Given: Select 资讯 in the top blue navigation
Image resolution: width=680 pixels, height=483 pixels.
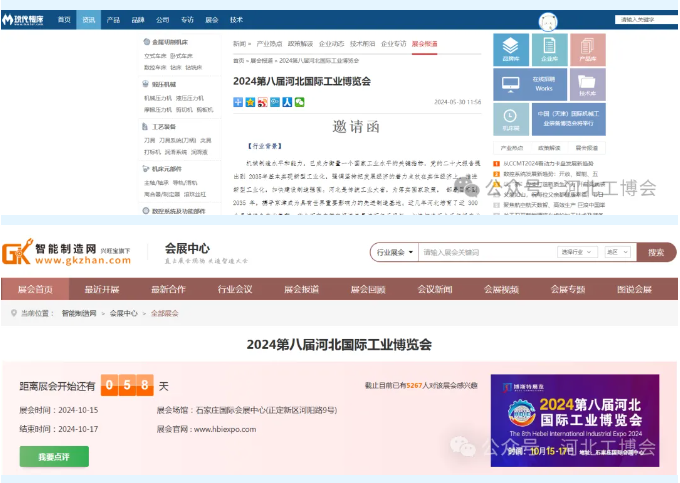Looking at the screenshot, I should [88, 20].
